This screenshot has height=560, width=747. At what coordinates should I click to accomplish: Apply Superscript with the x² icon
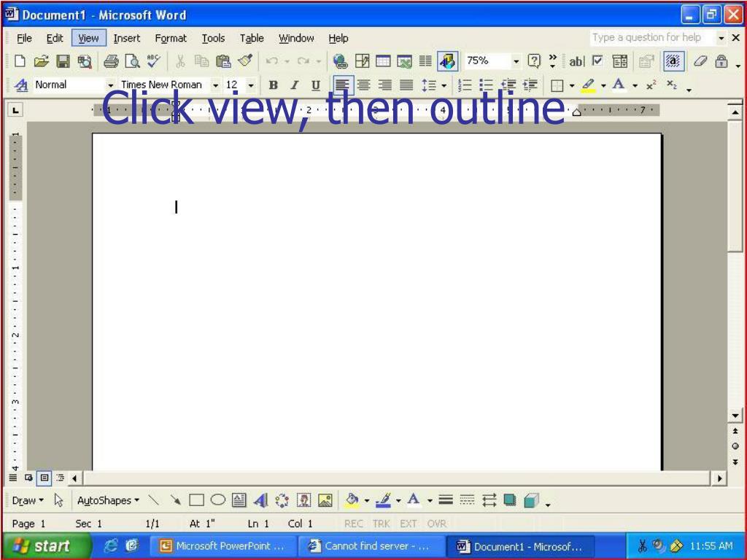pos(651,85)
